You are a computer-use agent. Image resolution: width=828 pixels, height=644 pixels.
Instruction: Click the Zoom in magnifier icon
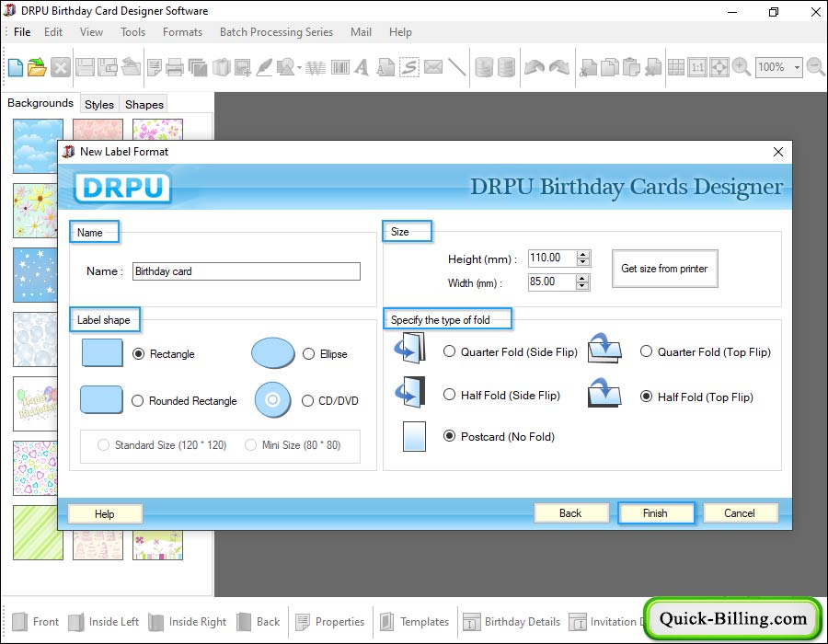(x=742, y=67)
